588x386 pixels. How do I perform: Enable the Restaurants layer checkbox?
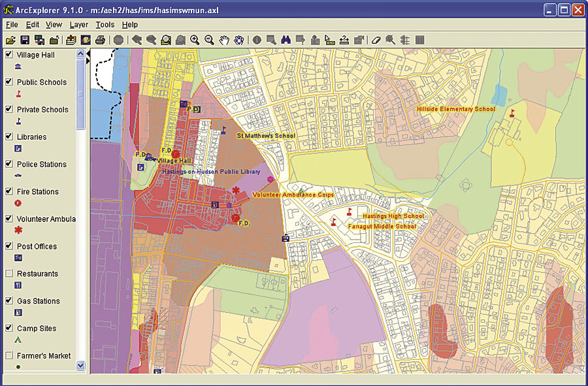tap(9, 274)
